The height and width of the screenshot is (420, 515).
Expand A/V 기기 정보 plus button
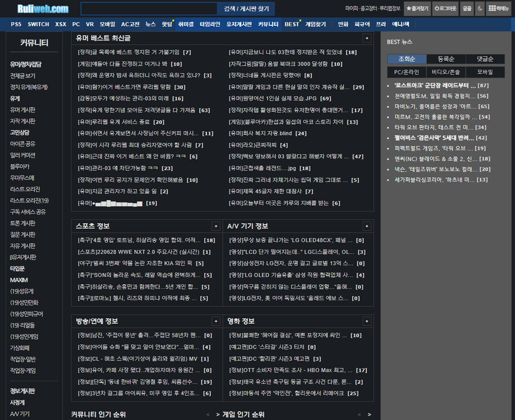(x=367, y=226)
